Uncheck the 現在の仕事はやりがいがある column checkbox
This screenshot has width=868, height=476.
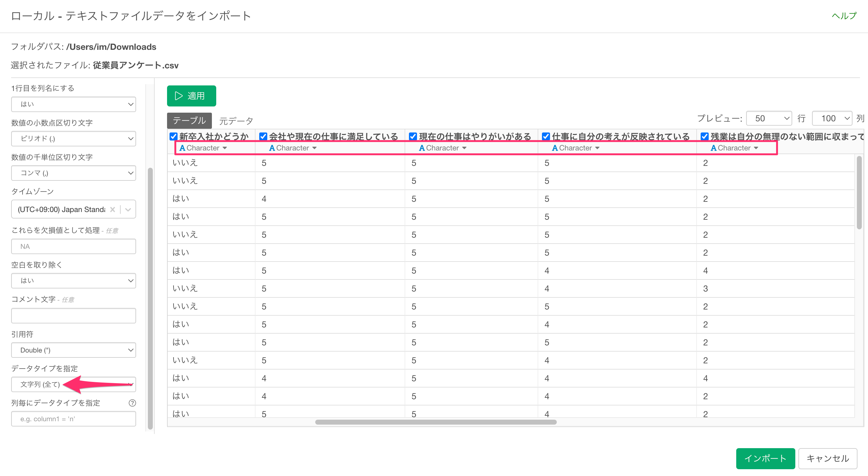pyautogui.click(x=413, y=136)
